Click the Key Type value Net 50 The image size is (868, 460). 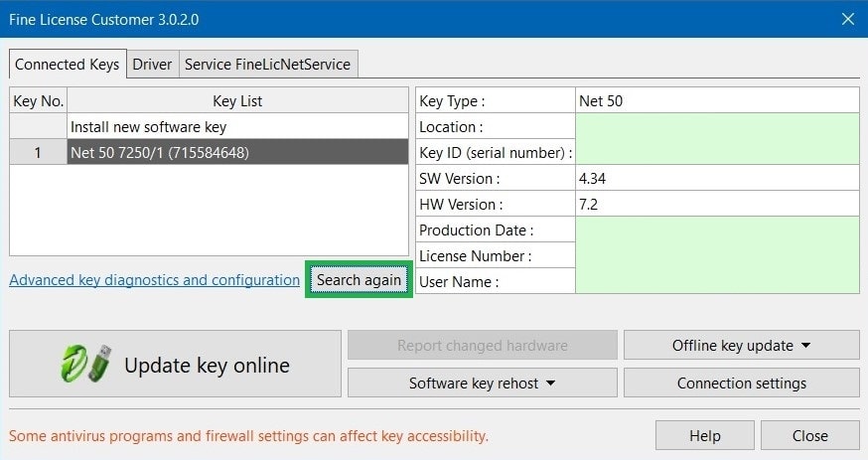click(x=717, y=100)
